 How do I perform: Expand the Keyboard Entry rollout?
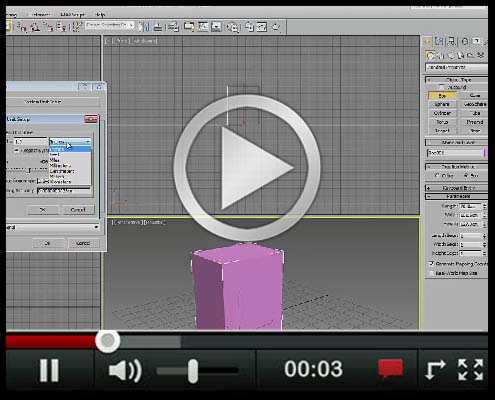click(x=456, y=188)
